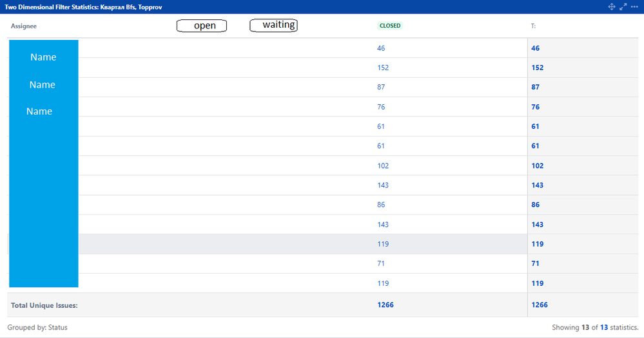The width and height of the screenshot is (644, 338).
Task: Click bold total 87 in T column
Action: 535,87
